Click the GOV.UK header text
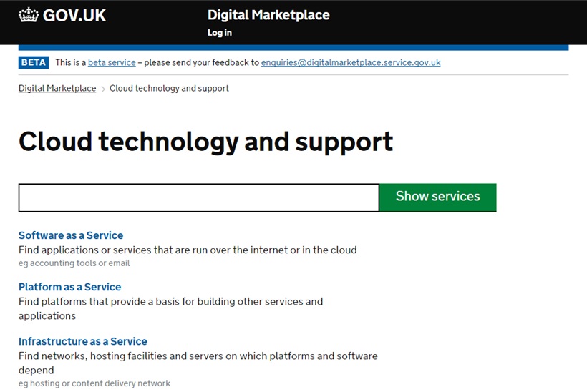The width and height of the screenshot is (587, 392). (74, 15)
